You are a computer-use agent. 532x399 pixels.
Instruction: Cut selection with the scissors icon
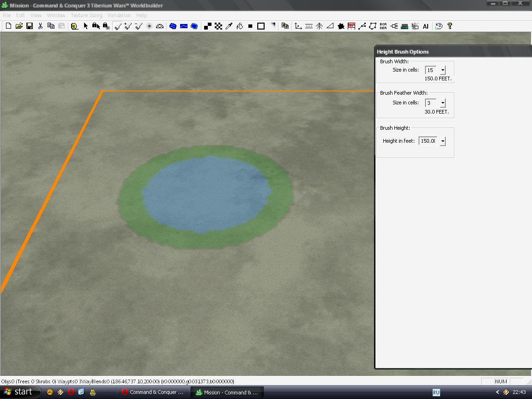[x=40, y=26]
